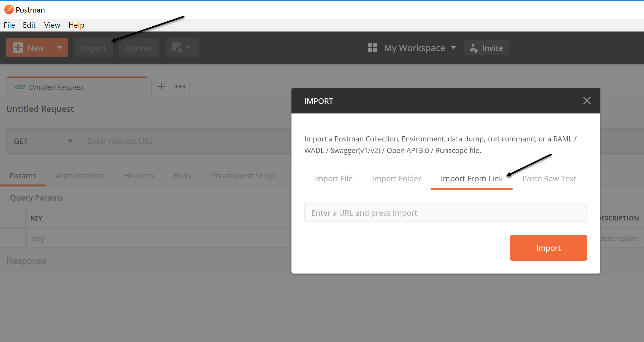This screenshot has height=342, width=644.
Task: Switch to the Authorization tab
Action: (80, 176)
